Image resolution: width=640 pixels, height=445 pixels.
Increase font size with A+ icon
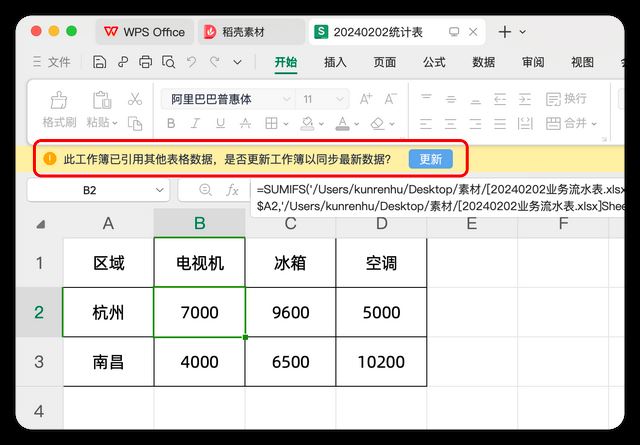(366, 99)
